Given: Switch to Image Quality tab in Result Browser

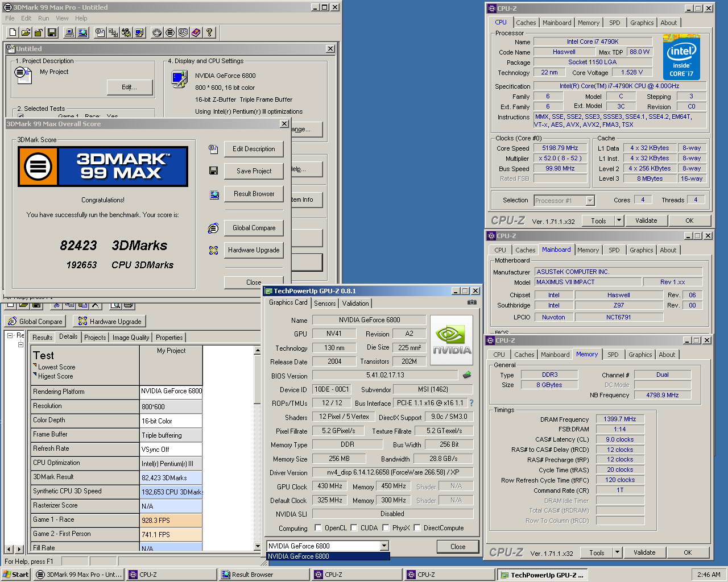Looking at the screenshot, I should (x=131, y=338).
